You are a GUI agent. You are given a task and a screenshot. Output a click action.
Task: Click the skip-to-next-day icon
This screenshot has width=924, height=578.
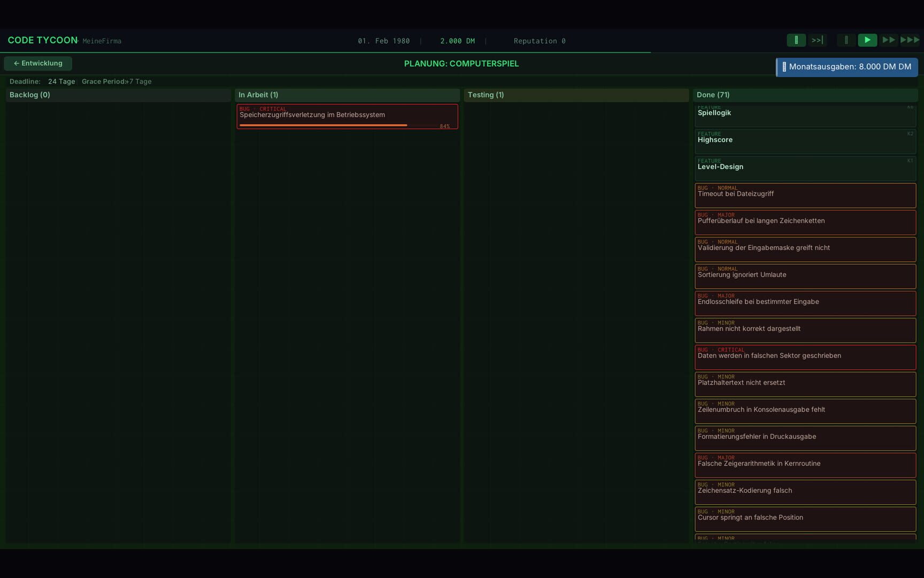click(x=818, y=40)
